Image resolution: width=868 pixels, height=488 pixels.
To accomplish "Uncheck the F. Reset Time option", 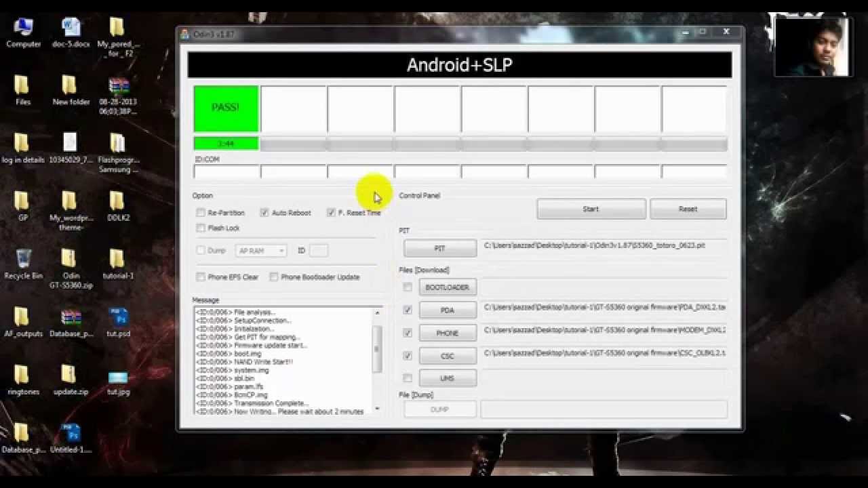I will [331, 213].
